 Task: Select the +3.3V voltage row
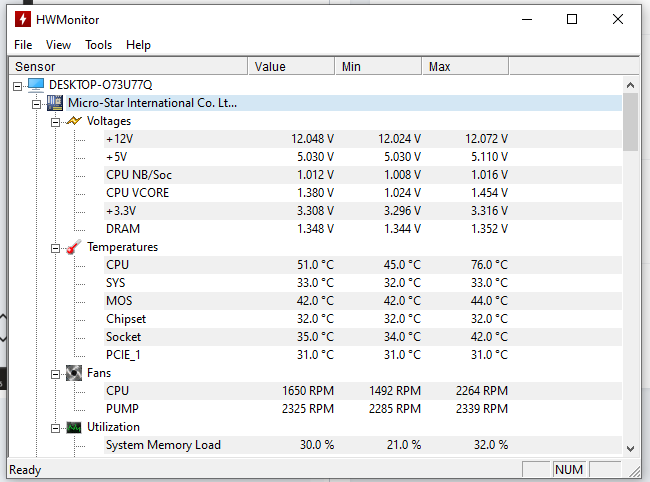tap(363, 211)
